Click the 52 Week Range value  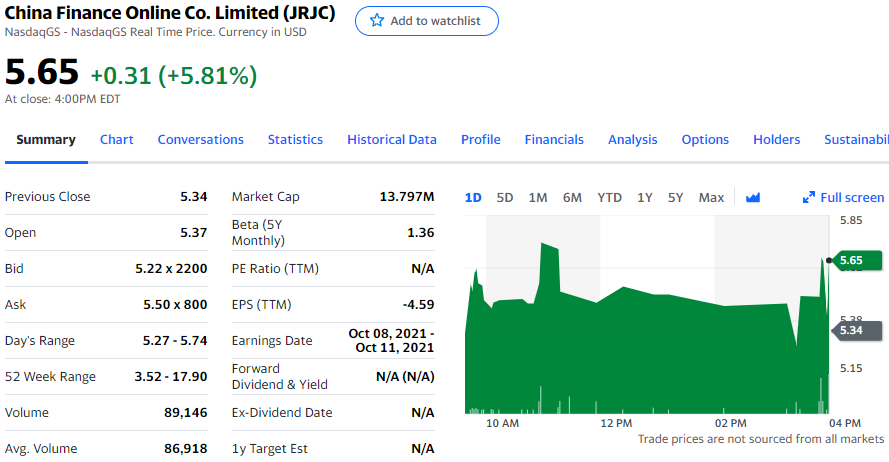171,376
